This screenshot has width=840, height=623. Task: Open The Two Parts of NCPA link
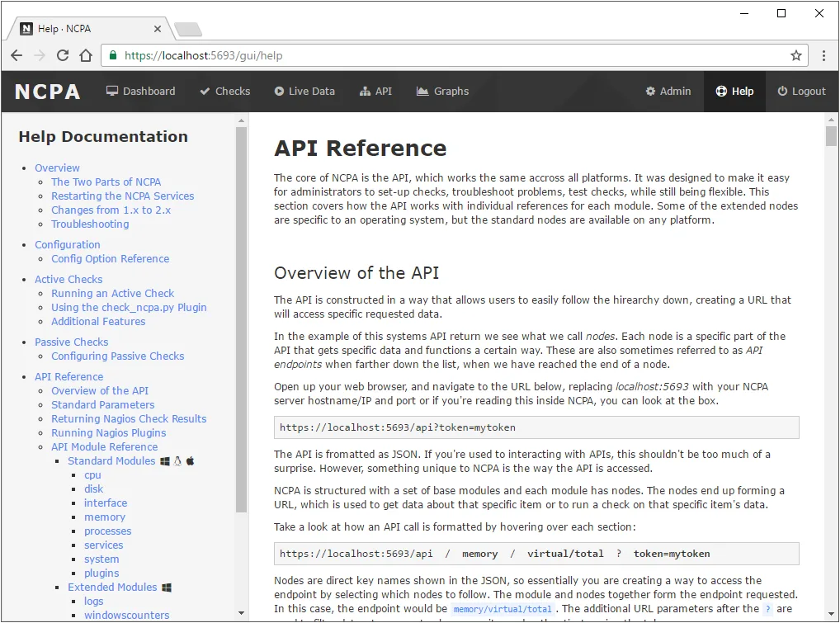point(106,182)
